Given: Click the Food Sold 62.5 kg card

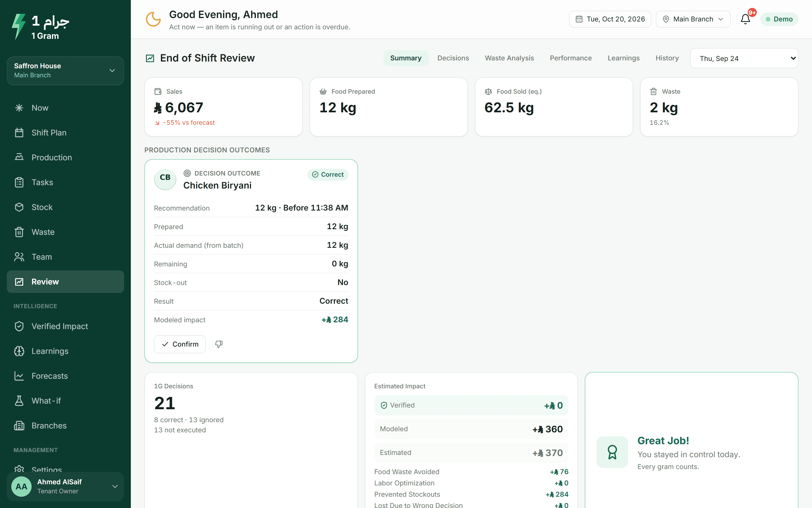Looking at the screenshot, I should pos(554,107).
